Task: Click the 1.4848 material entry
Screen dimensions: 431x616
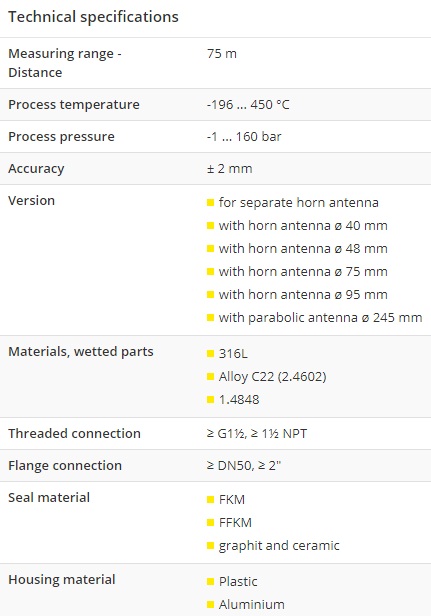Action: coord(239,400)
